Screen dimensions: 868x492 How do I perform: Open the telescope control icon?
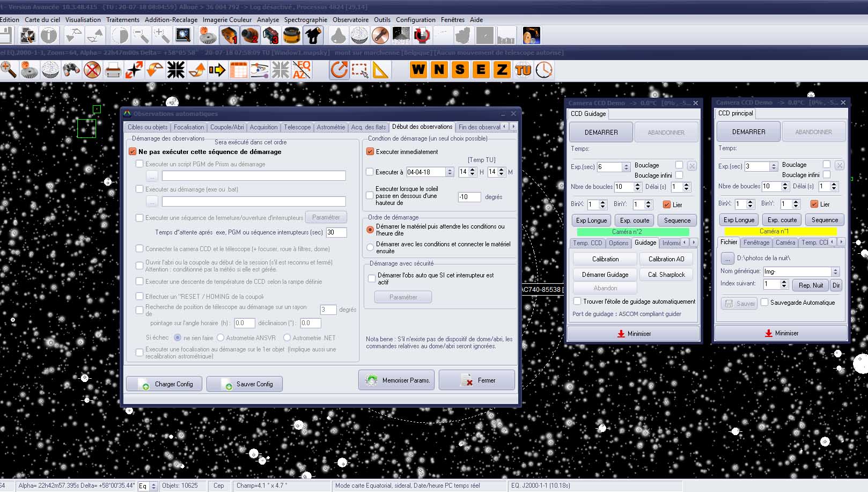313,36
